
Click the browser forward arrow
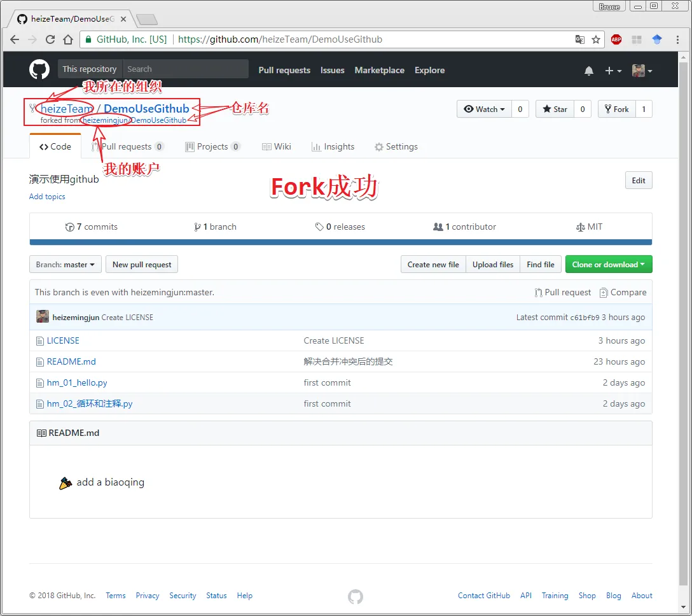coord(32,39)
